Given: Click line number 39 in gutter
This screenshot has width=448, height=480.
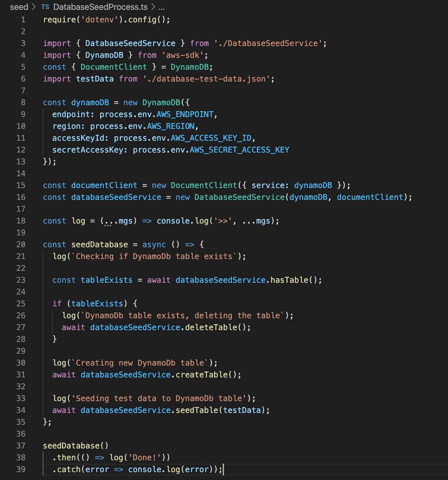Looking at the screenshot, I should click(x=21, y=469).
